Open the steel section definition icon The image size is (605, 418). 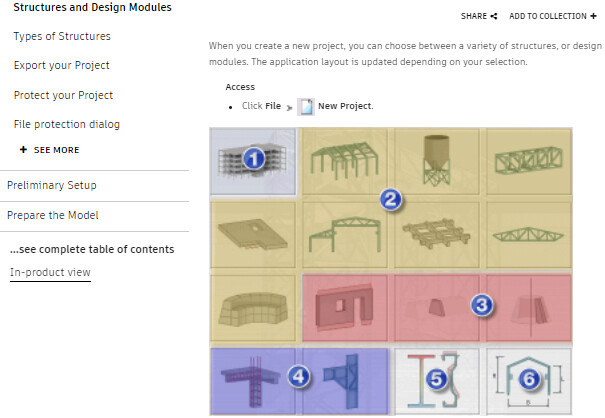[436, 379]
